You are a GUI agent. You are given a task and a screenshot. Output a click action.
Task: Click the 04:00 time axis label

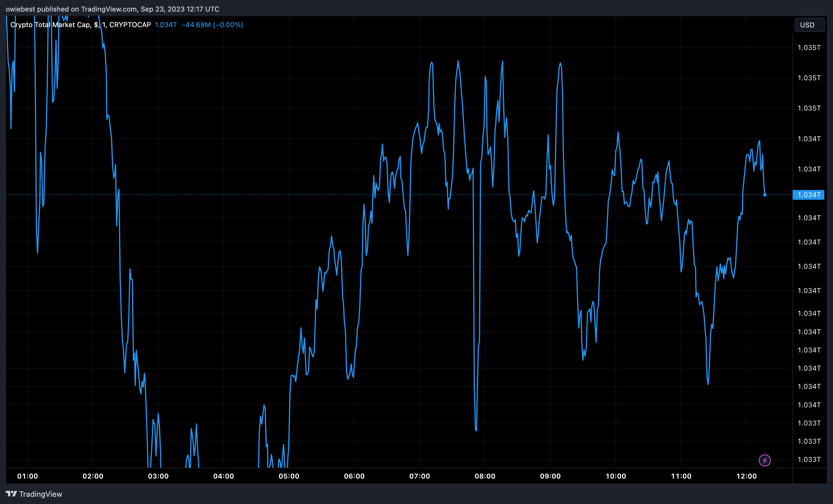click(x=224, y=476)
